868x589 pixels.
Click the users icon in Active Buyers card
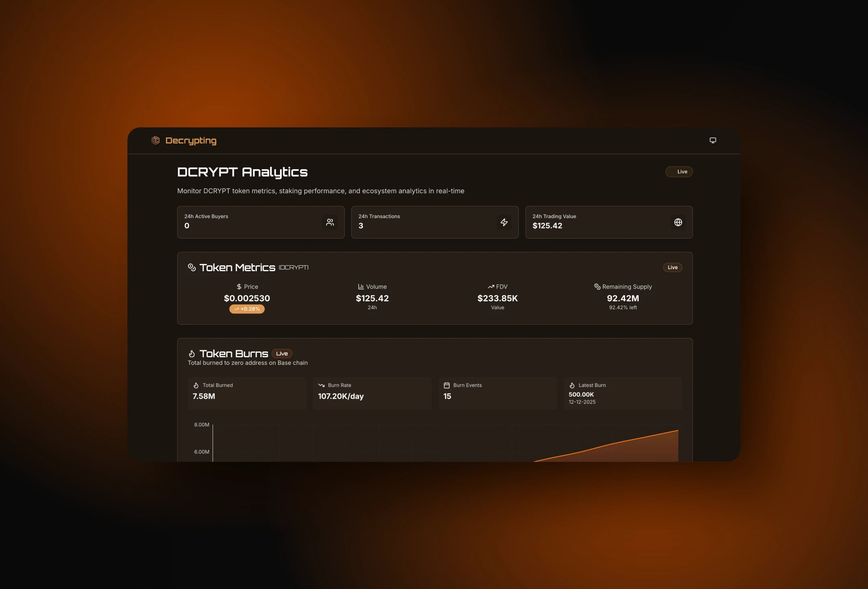click(330, 222)
